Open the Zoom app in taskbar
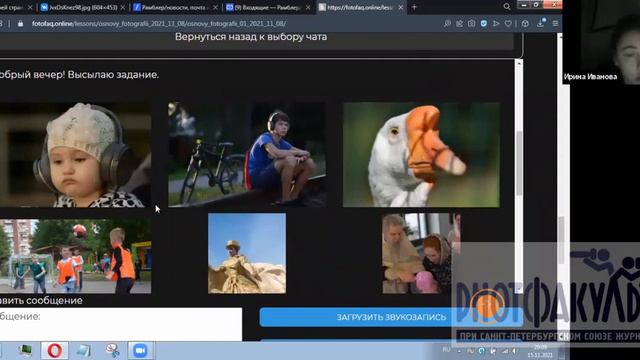Screen dimensions: 640x360 click(140, 351)
